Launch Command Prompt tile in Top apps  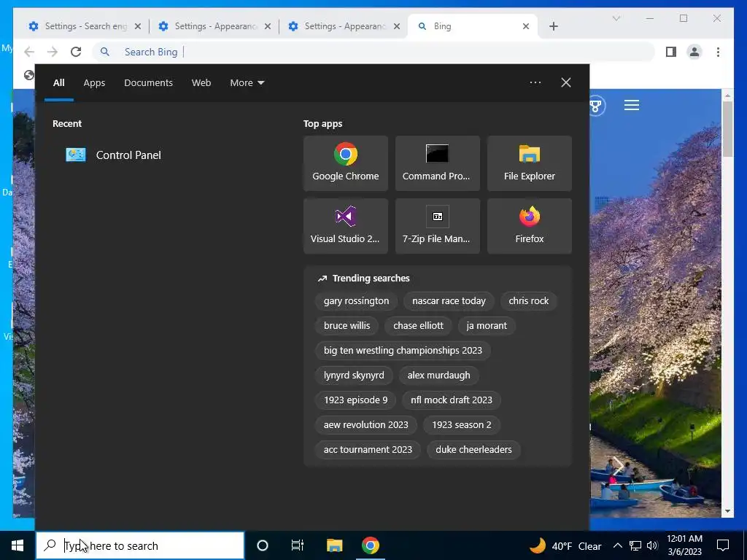(438, 163)
